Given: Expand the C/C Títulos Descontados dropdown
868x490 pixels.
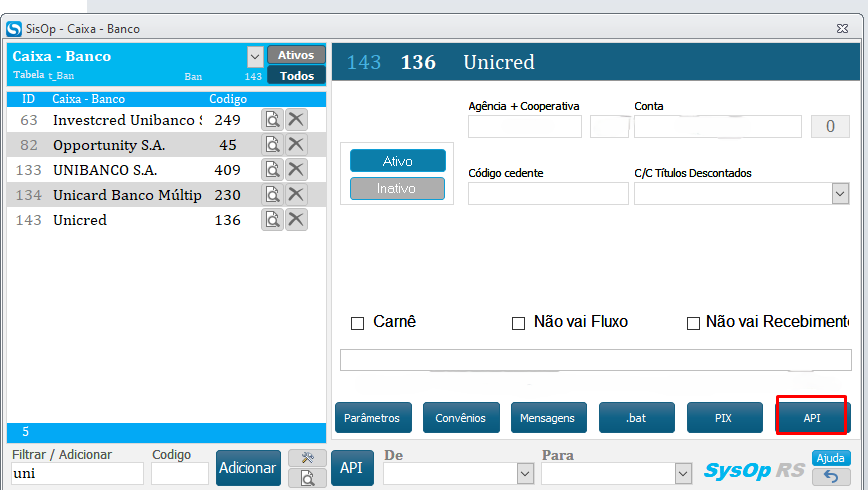Looking at the screenshot, I should tap(840, 194).
